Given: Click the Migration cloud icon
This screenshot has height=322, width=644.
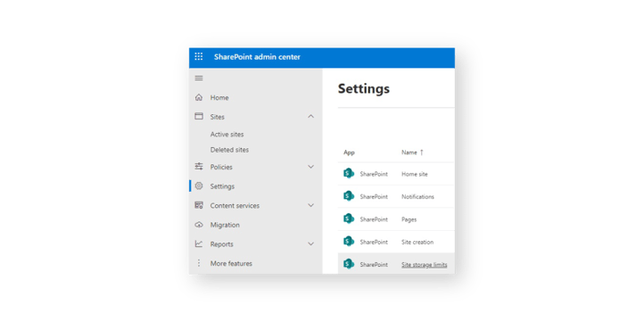Looking at the screenshot, I should pyautogui.click(x=199, y=225).
